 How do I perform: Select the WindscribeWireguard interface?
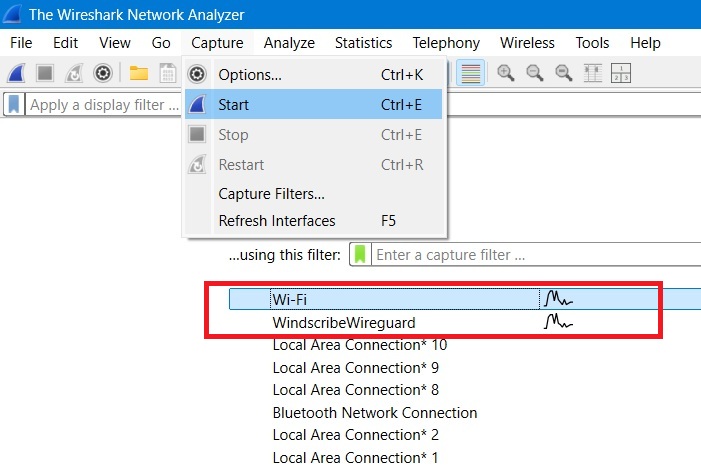344,323
